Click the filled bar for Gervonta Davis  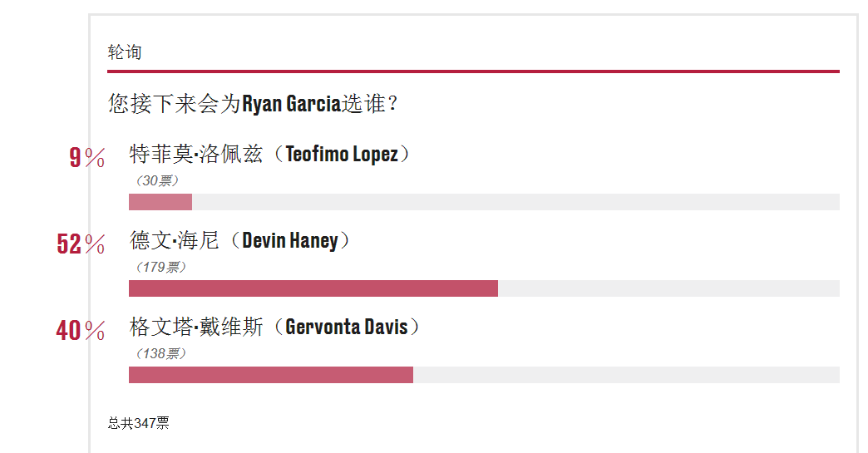pos(271,375)
